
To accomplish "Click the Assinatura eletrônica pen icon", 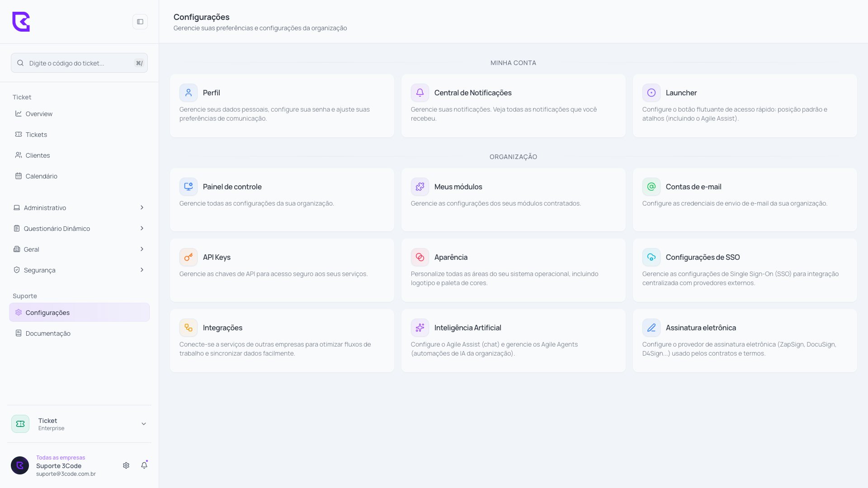I will point(651,328).
